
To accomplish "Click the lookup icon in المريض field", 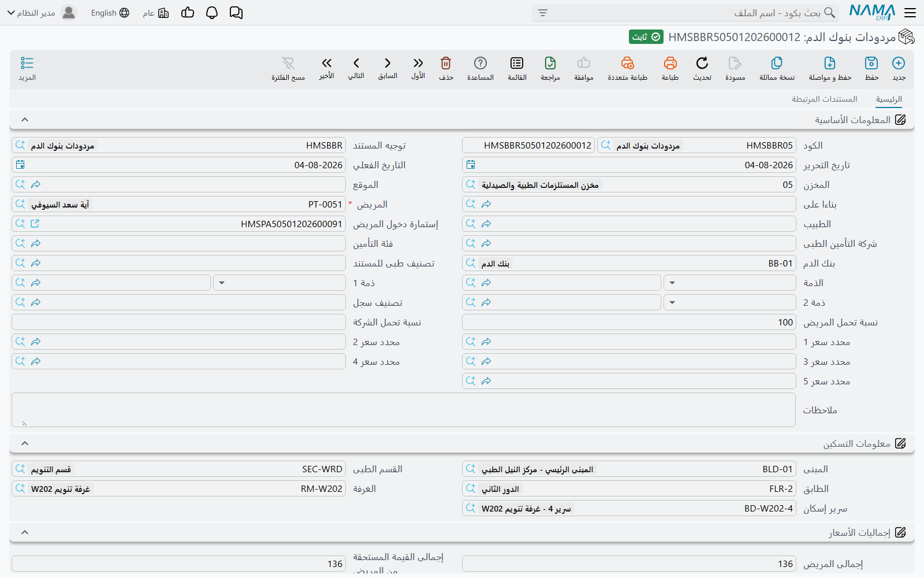I will point(20,204).
